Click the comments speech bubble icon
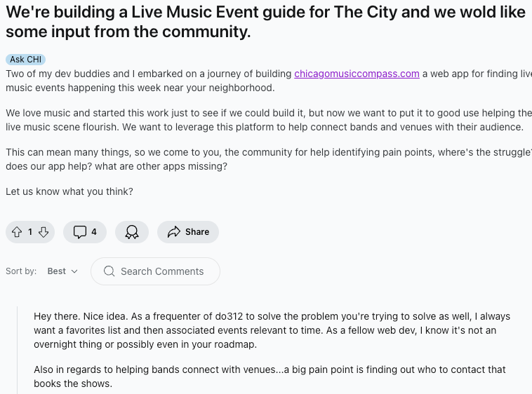Screen dimensions: 532x394 click(80, 232)
